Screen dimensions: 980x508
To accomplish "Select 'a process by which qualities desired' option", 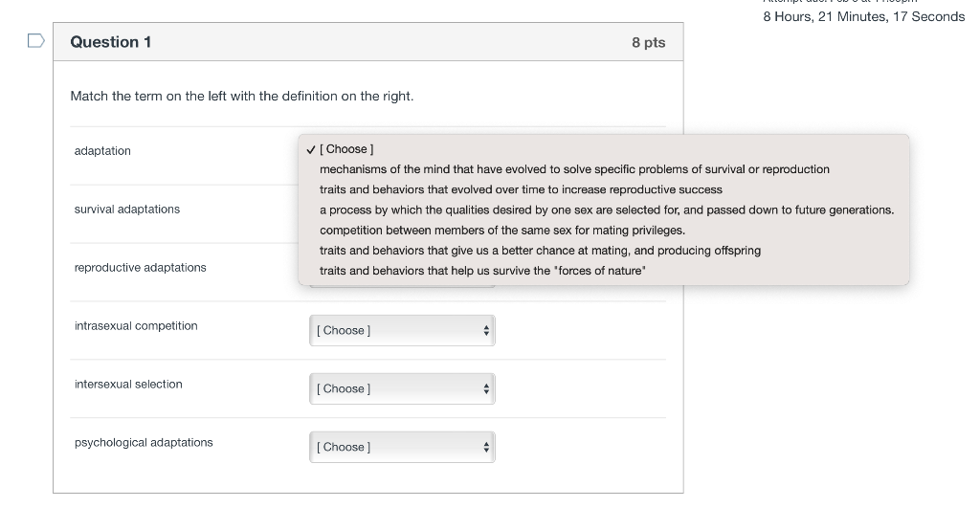I will click(607, 210).
